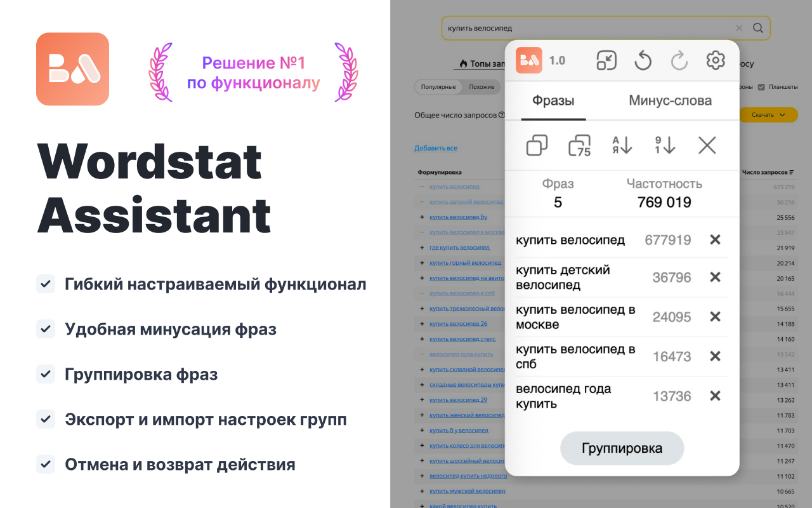
Task: Copy phrases with frequency using the 75 icon
Action: coord(579,145)
